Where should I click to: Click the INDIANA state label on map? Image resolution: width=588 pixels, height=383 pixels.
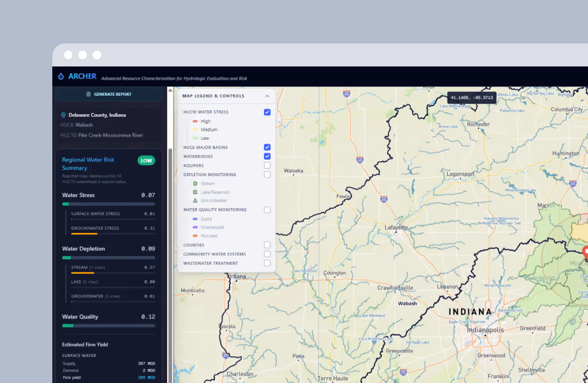pos(470,312)
